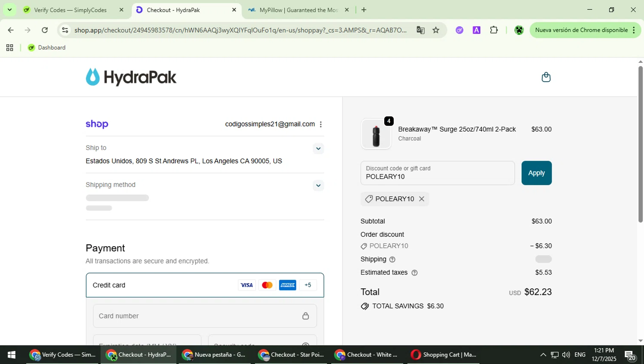Image resolution: width=644 pixels, height=364 pixels.
Task: Open Verify Codes taskbar Chrome window
Action: point(63,355)
